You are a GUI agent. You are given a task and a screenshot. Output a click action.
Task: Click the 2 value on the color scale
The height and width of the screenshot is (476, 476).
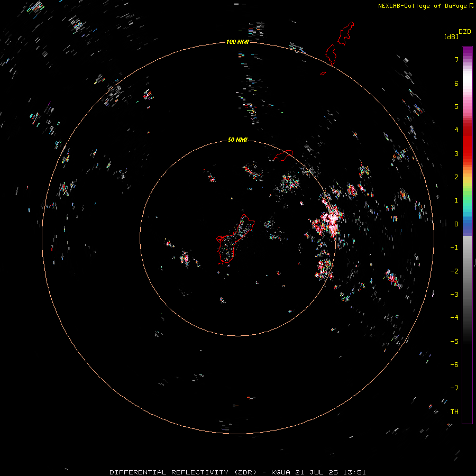click(x=456, y=177)
